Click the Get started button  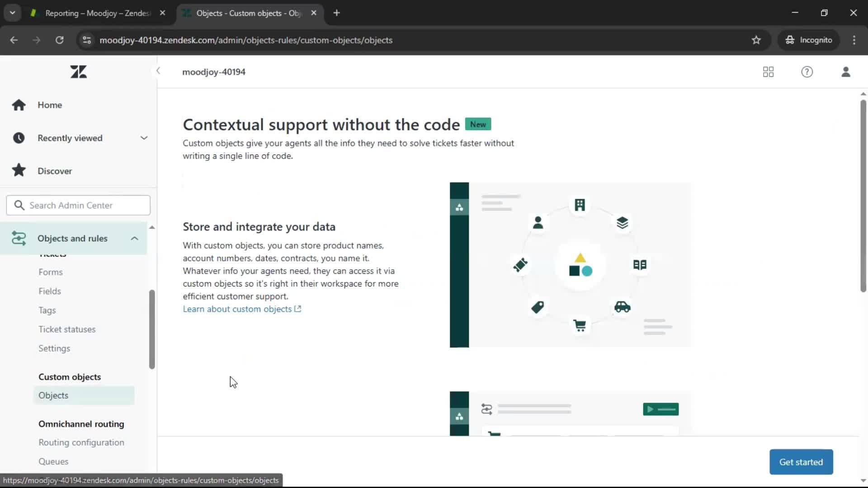coord(801,462)
